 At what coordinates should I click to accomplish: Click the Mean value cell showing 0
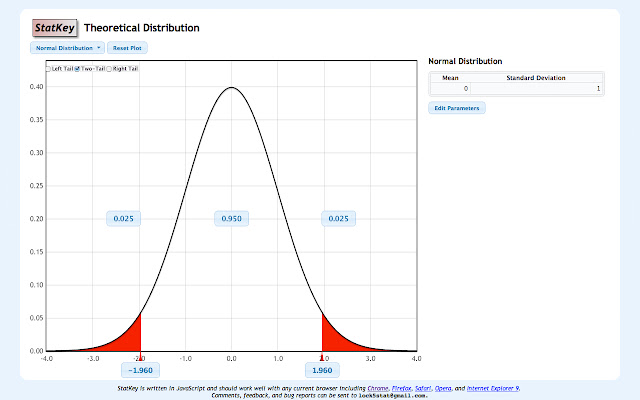[449, 89]
